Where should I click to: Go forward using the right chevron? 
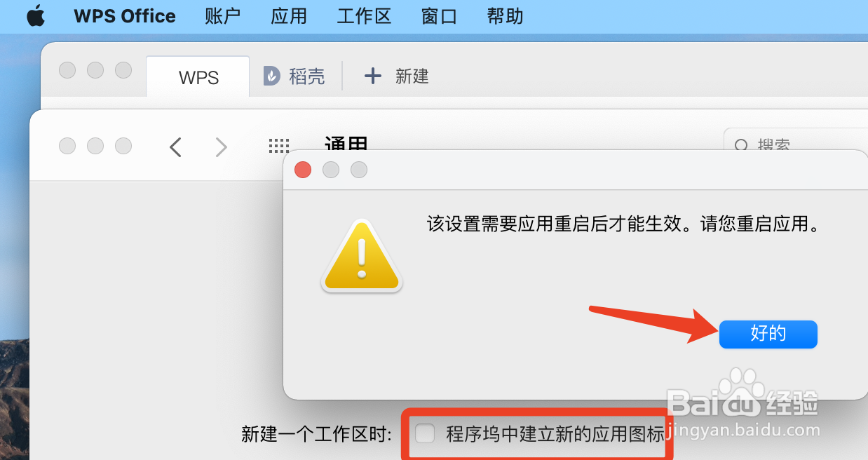tap(221, 147)
